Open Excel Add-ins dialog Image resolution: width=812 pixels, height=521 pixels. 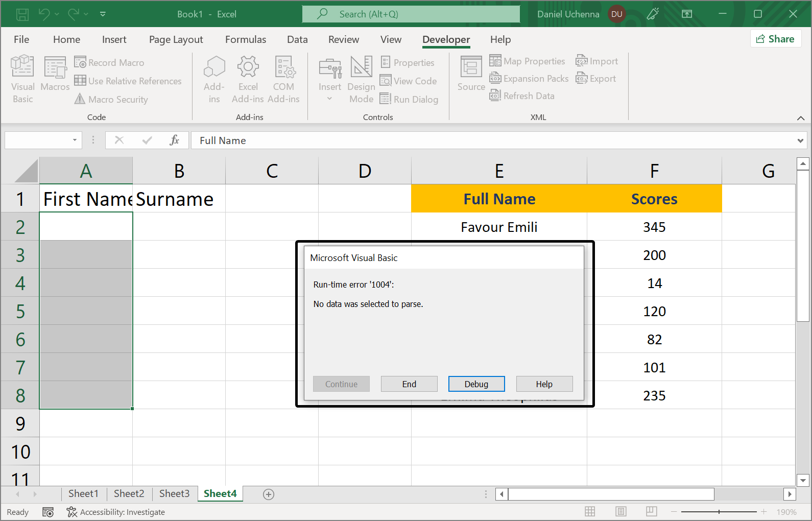click(x=248, y=79)
